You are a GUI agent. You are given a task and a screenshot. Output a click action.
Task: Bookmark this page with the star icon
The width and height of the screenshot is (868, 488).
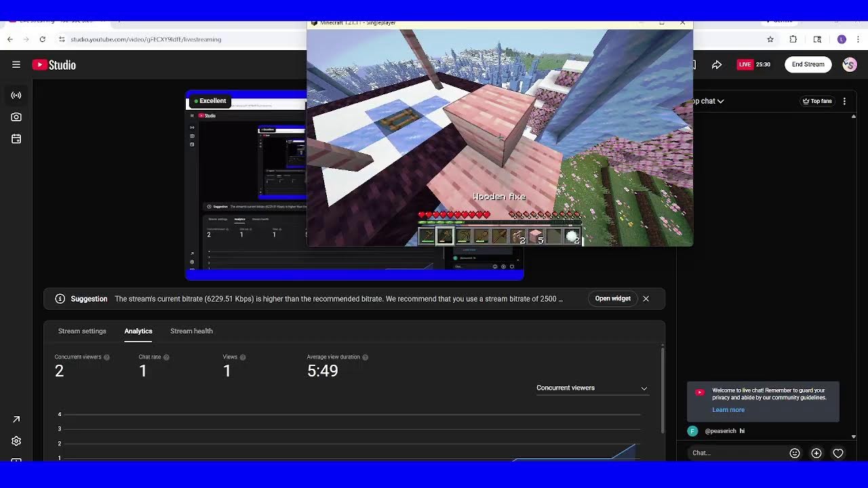click(x=770, y=39)
